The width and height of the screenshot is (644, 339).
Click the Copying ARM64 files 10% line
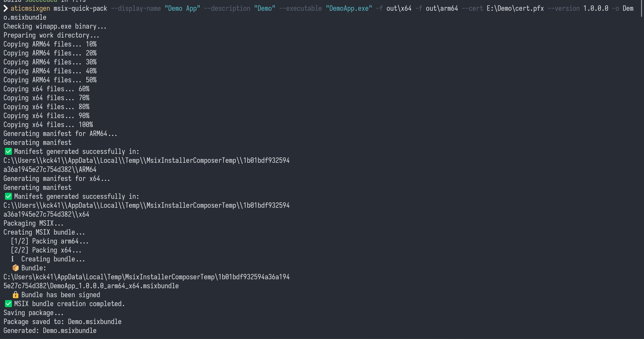50,44
